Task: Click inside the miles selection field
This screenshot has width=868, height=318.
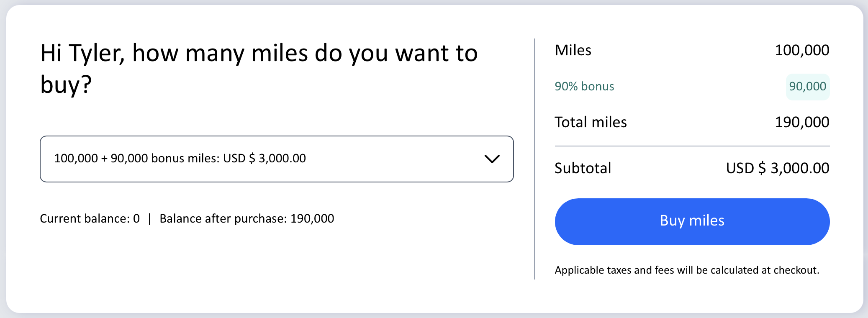Action: (276, 159)
